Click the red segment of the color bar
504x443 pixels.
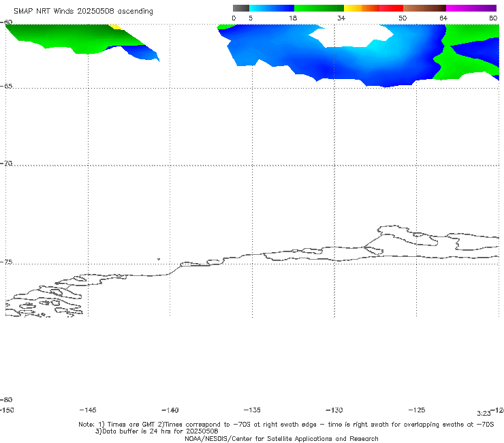point(391,8)
